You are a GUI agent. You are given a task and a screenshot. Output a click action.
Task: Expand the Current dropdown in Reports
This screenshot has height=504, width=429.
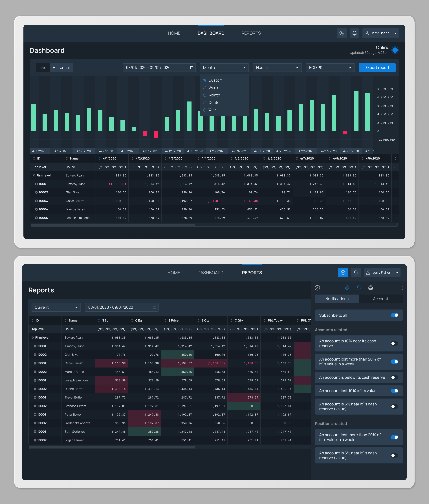[56, 307]
